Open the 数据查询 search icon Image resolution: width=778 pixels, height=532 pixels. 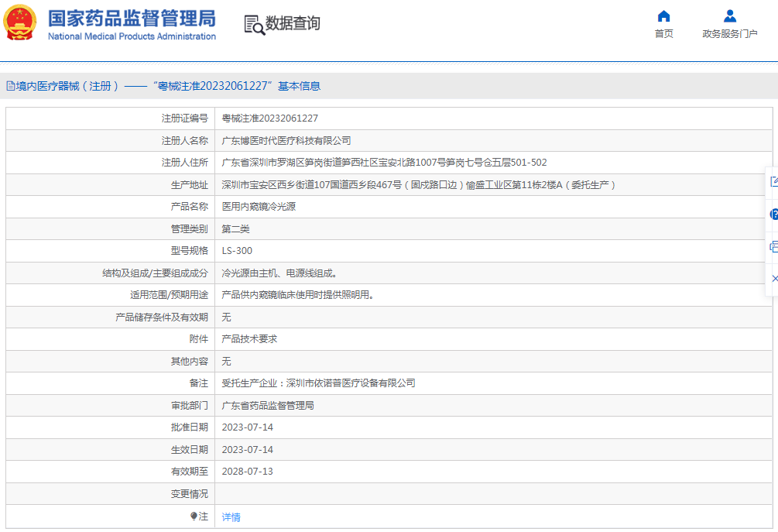tap(255, 24)
